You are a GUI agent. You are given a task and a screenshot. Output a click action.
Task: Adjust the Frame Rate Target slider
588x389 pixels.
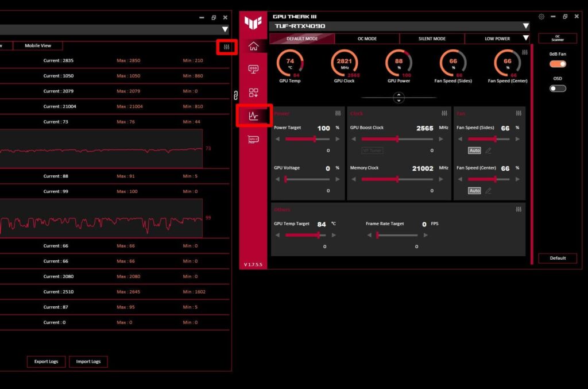[397, 235]
